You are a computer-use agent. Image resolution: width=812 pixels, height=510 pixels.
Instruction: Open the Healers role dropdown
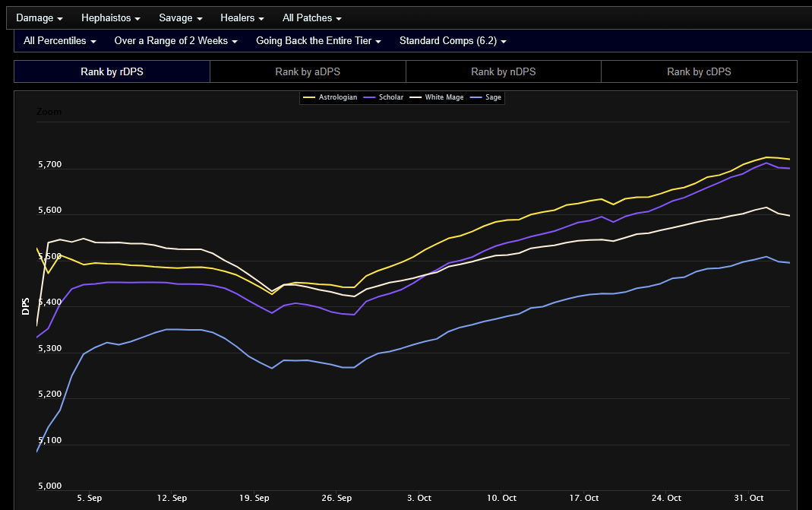pos(242,18)
